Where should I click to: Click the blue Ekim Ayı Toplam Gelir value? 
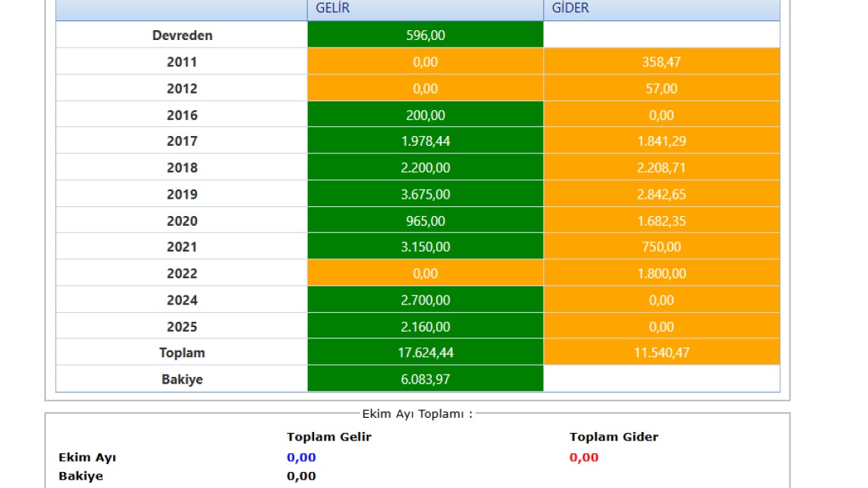tap(301, 458)
